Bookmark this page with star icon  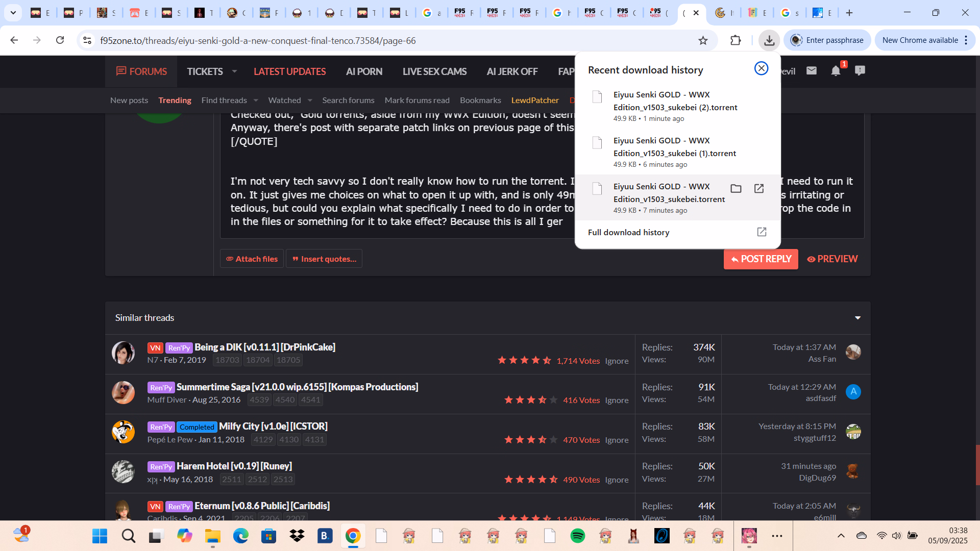[703, 40]
